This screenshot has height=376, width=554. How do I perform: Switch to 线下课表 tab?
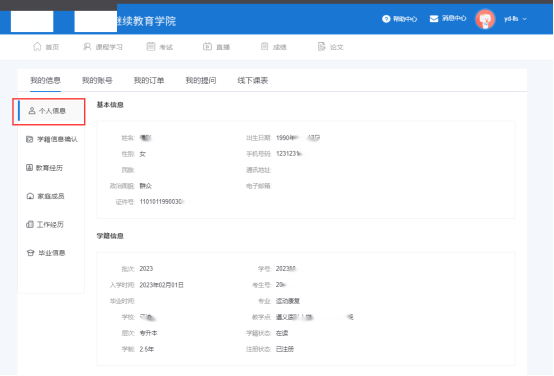(253, 81)
